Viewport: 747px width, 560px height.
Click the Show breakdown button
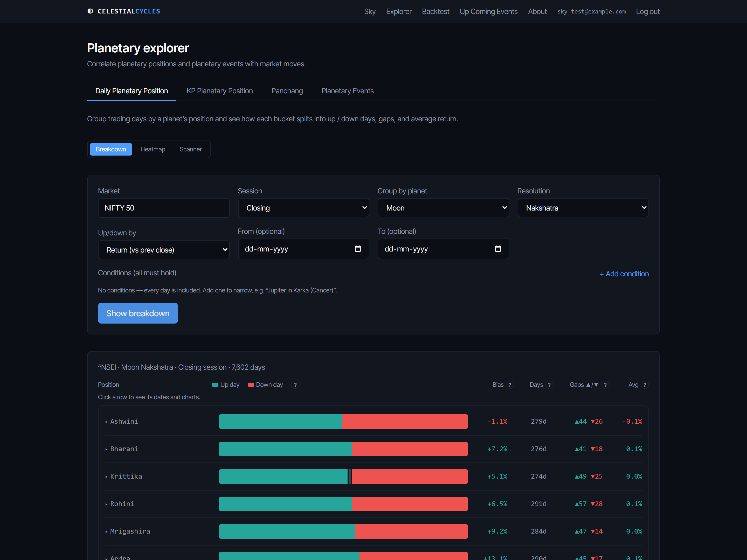(x=138, y=313)
